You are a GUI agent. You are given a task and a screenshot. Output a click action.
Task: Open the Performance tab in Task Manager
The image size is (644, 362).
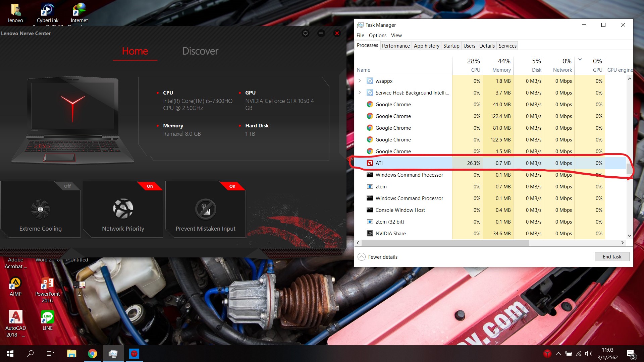396,46
